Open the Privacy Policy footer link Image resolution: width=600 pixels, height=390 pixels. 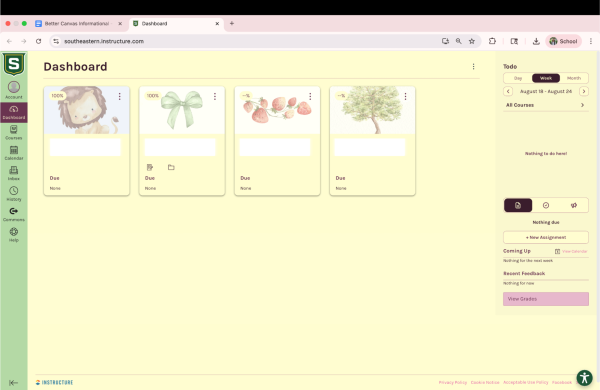(453, 382)
